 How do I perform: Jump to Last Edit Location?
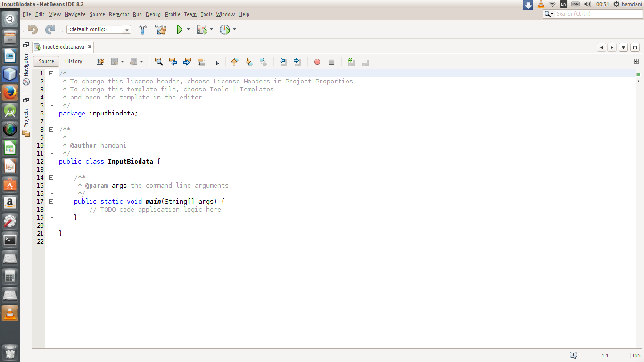[x=100, y=61]
